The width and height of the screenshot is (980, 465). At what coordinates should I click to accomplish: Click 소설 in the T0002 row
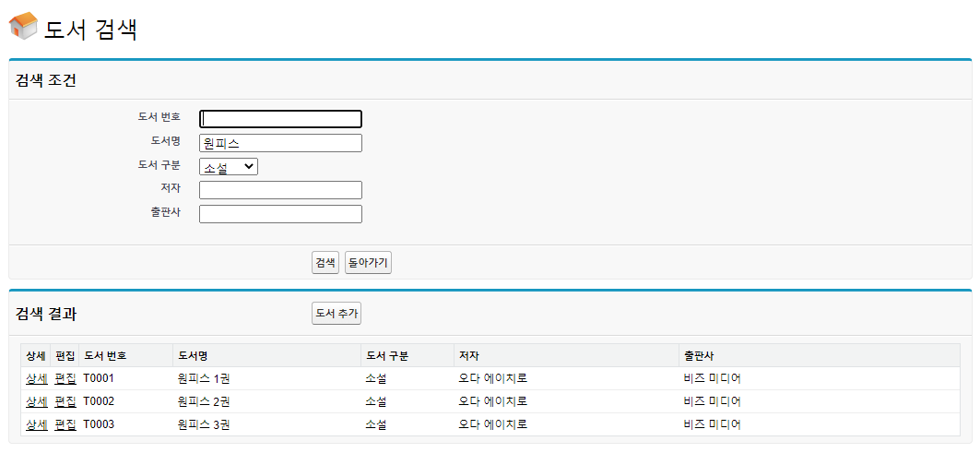[x=375, y=401]
